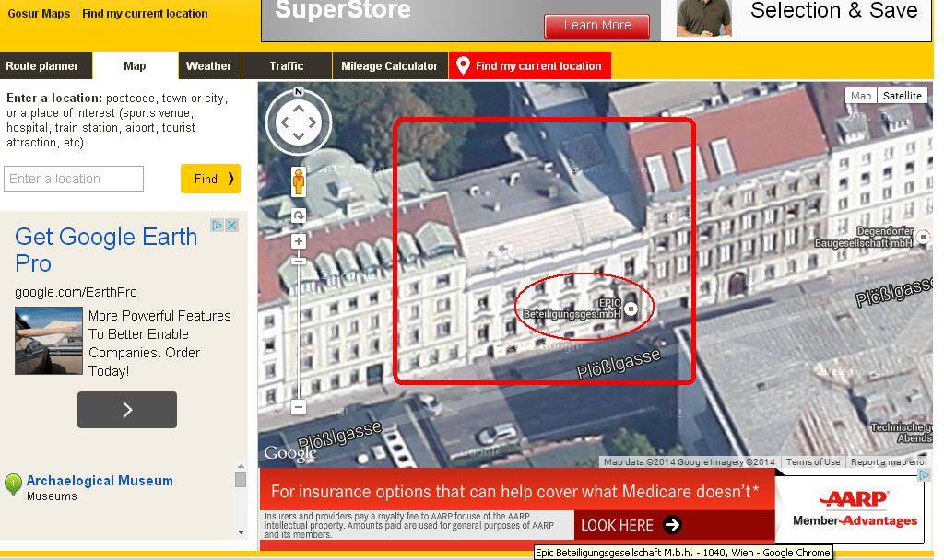Pan the map up with the top arrow

pos(299,109)
